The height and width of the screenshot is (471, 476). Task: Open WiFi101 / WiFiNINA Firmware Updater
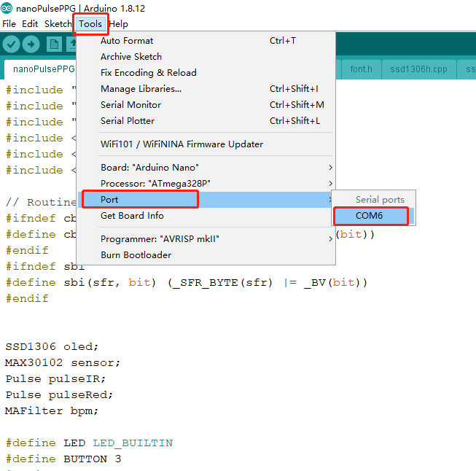coord(182,144)
